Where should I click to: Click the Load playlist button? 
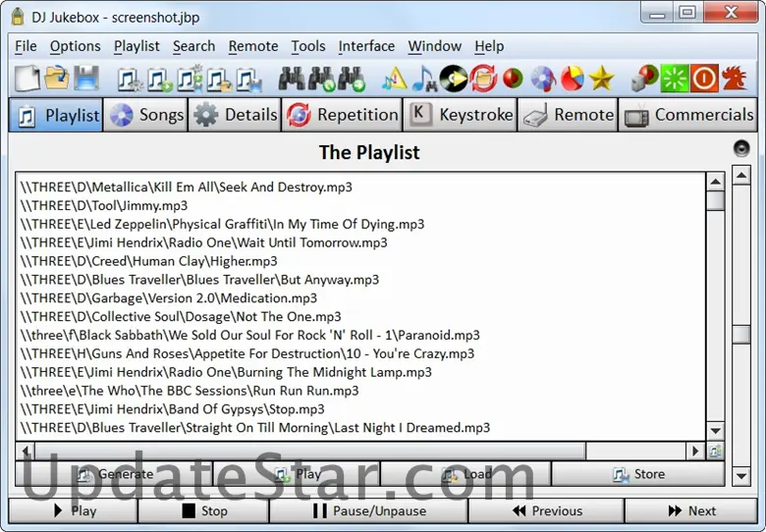pyautogui.click(x=466, y=474)
